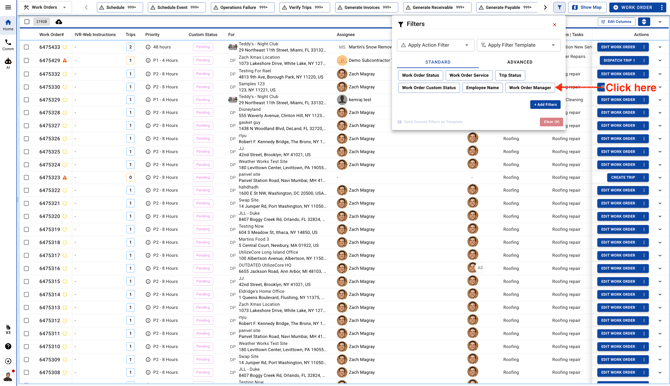The height and width of the screenshot is (386, 670).
Task: Check the box for work order 6475332
Action: pos(26,74)
